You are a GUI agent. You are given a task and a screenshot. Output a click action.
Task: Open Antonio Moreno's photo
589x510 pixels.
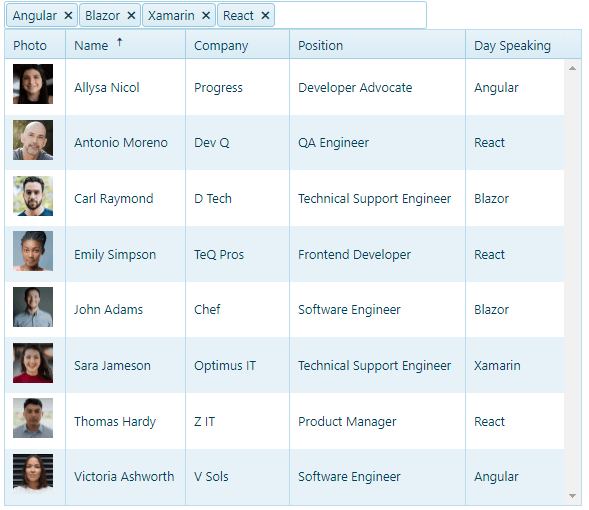coord(33,140)
